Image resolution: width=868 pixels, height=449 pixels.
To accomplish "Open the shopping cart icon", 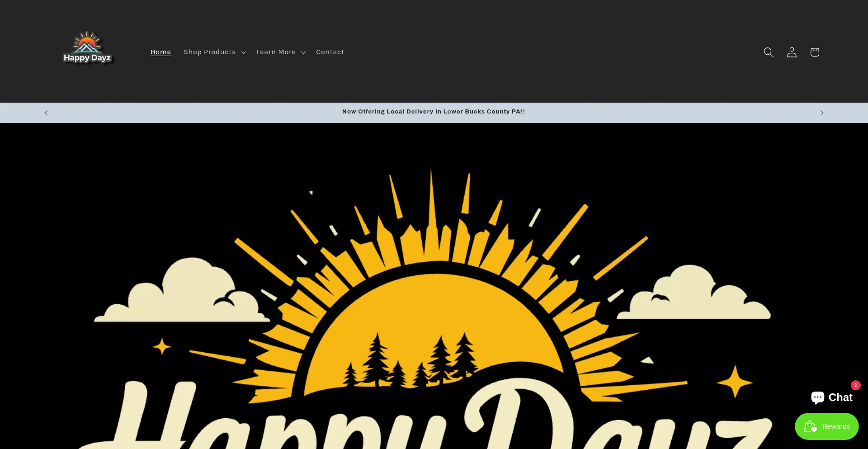I will coord(815,52).
